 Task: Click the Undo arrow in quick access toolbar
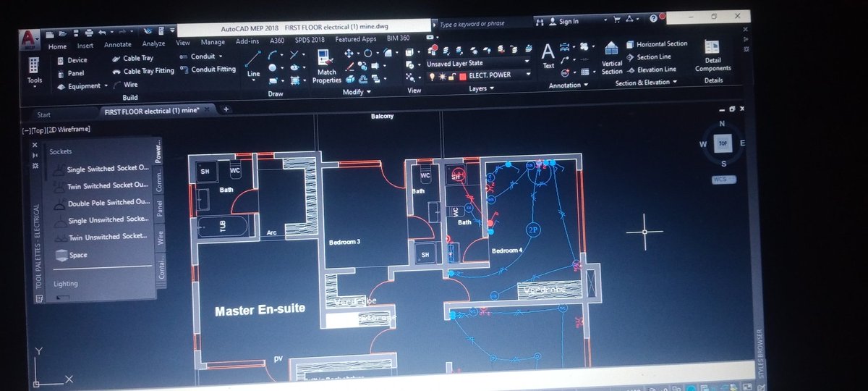(x=102, y=32)
